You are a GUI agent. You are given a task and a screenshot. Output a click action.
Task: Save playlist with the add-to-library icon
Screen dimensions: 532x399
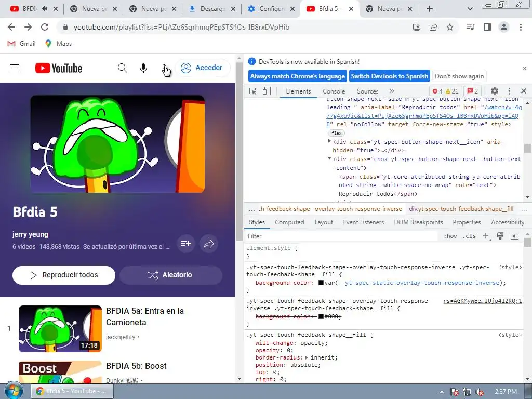pyautogui.click(x=186, y=244)
